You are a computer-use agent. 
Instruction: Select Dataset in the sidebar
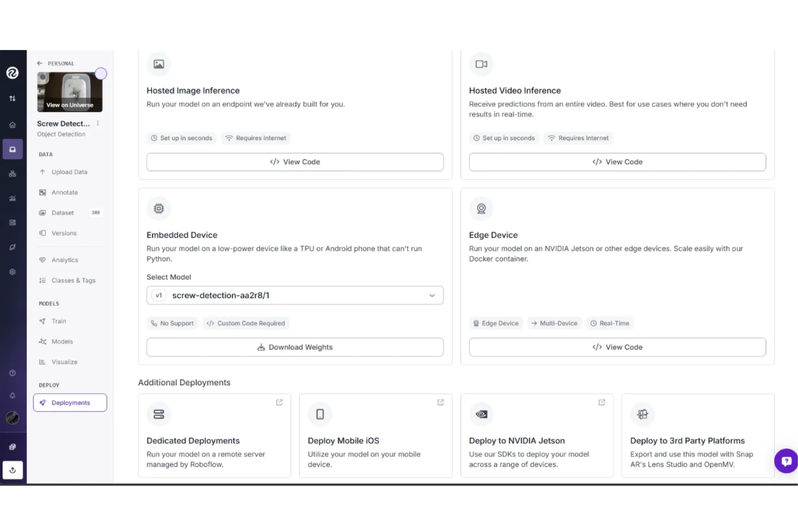click(62, 212)
